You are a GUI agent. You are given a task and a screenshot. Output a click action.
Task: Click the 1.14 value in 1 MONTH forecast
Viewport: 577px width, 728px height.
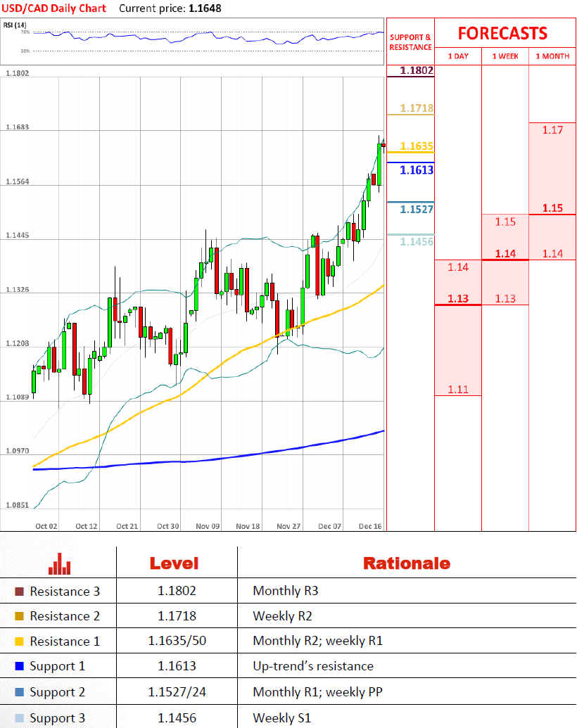[552, 253]
